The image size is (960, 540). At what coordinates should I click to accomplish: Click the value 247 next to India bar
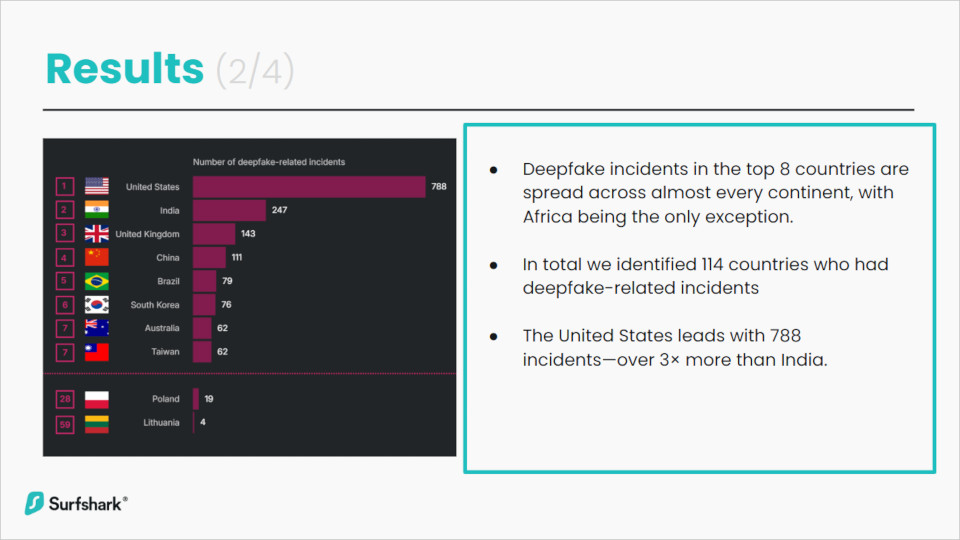279,210
